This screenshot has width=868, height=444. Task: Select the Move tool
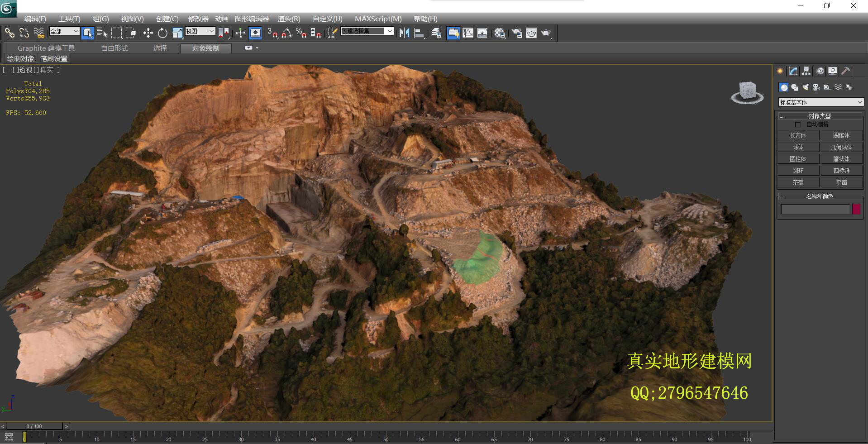pyautogui.click(x=148, y=33)
